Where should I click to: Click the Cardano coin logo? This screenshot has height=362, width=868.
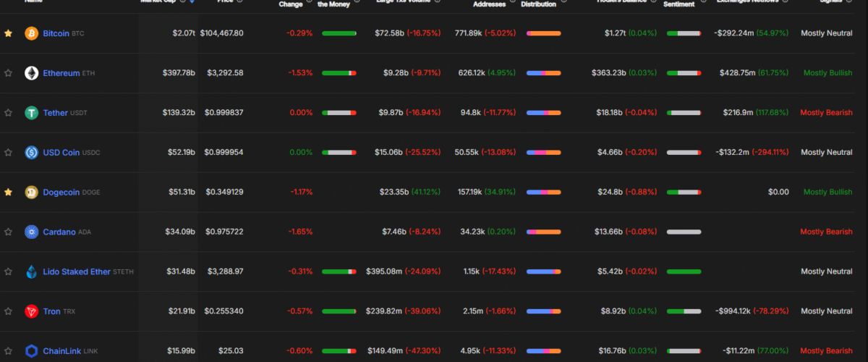pyautogui.click(x=31, y=232)
